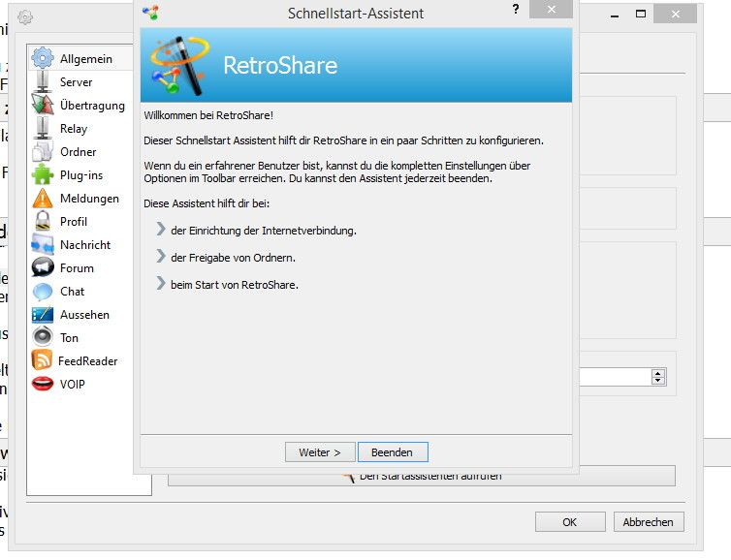The height and width of the screenshot is (560, 731).
Task: Click the Allgemein gear icon
Action: point(43,58)
